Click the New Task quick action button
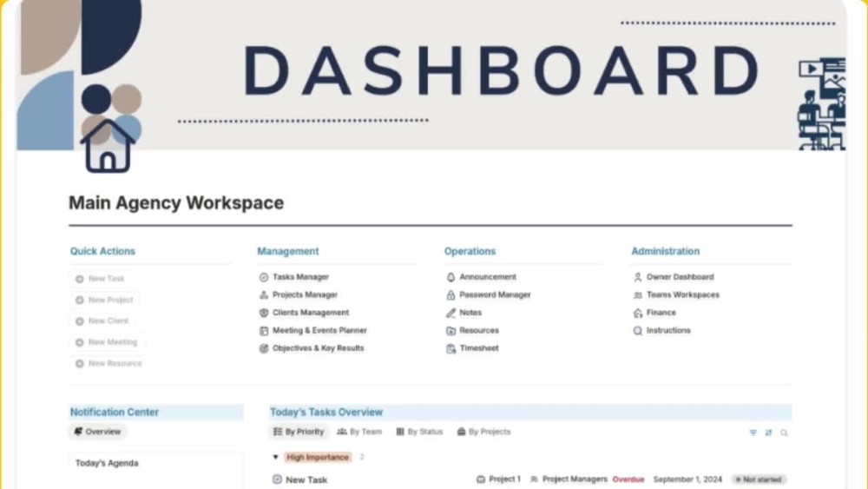This screenshot has width=868, height=489. coord(100,279)
